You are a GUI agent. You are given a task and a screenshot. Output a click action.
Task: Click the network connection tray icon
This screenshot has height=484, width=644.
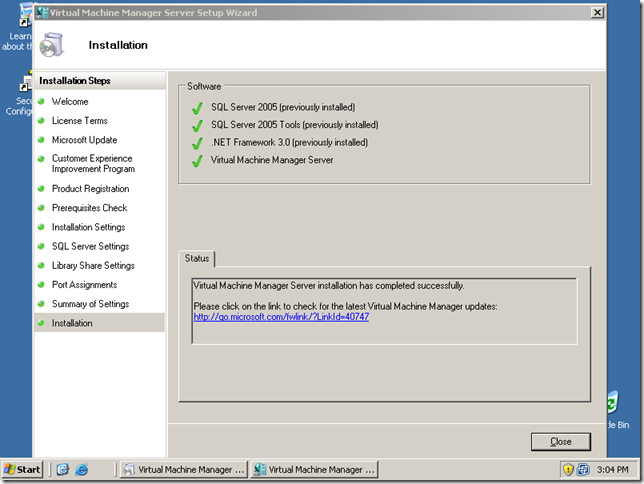tap(583, 469)
